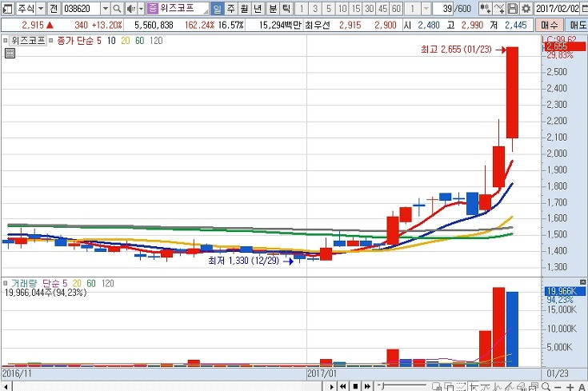Select the 틱 tick chart period
588x391 pixels.
point(286,8)
